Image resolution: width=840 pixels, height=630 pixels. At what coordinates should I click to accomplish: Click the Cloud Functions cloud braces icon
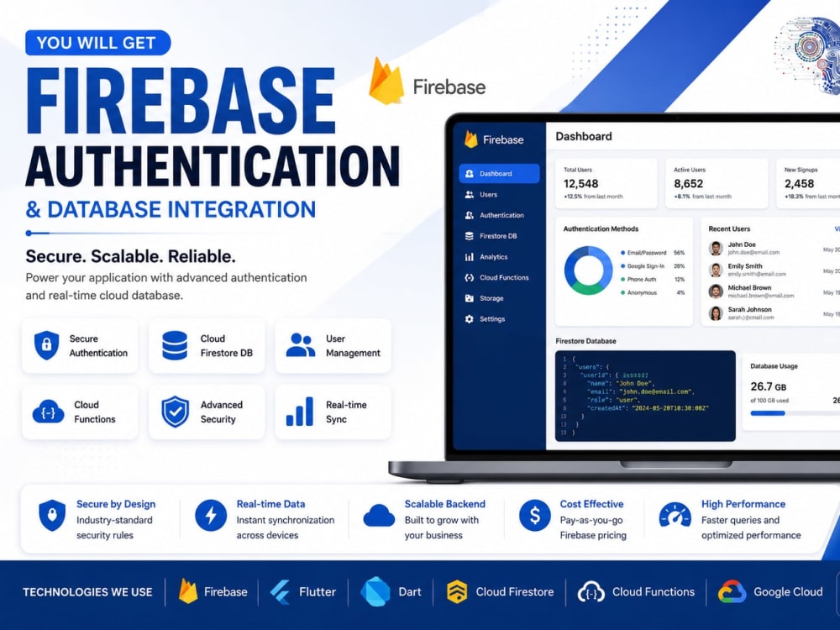(x=48, y=412)
